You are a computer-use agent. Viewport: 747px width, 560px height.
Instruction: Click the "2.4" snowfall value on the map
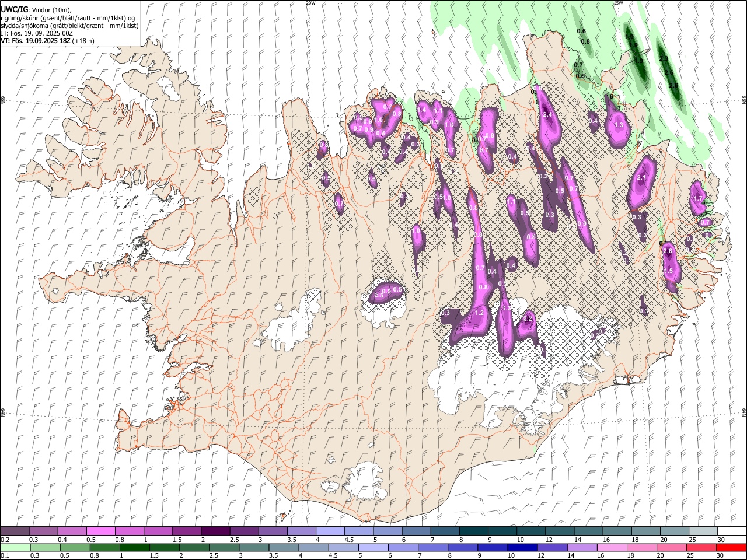coord(547,114)
